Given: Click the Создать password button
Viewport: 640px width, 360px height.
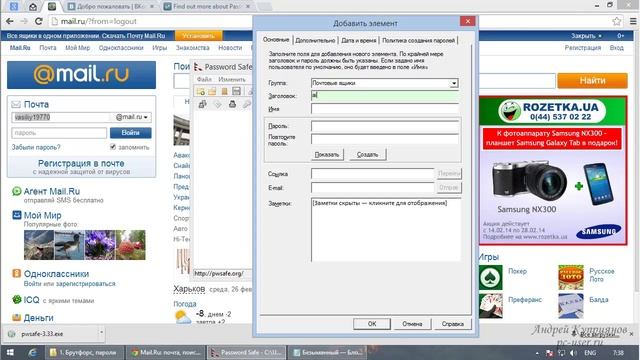Looking at the screenshot, I should coord(367,155).
